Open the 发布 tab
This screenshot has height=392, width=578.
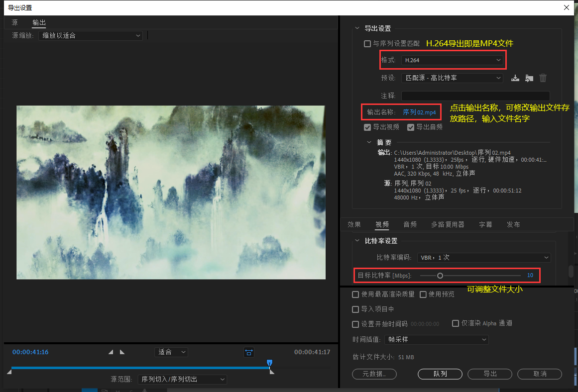click(513, 224)
